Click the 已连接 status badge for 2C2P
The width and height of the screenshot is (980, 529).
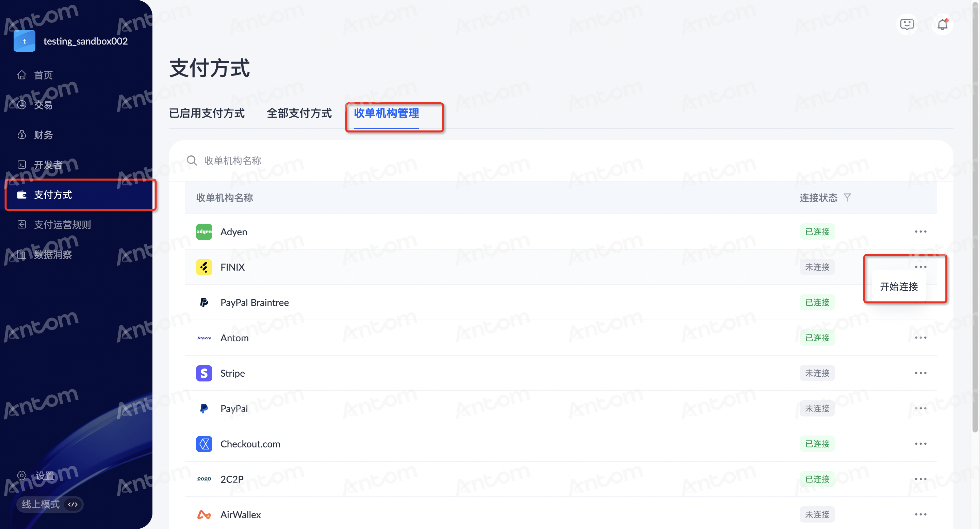tap(817, 479)
